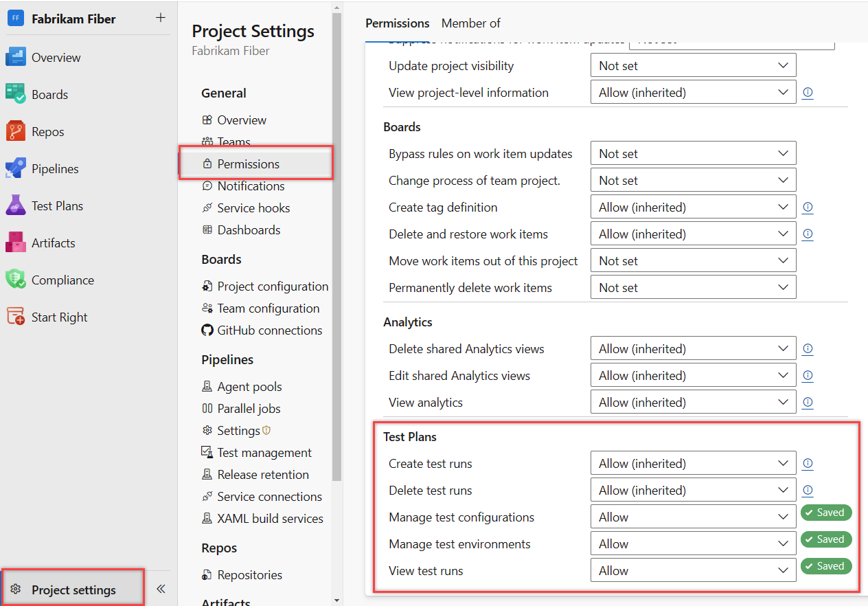The width and height of the screenshot is (868, 606).
Task: Click info icon for View project-level information
Action: tap(808, 93)
